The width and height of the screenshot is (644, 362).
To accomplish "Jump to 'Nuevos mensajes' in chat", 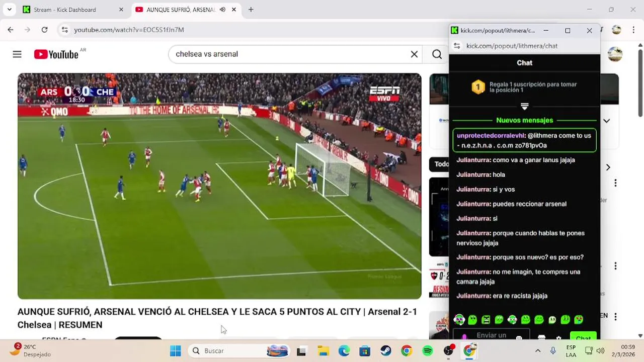I will click(524, 120).
